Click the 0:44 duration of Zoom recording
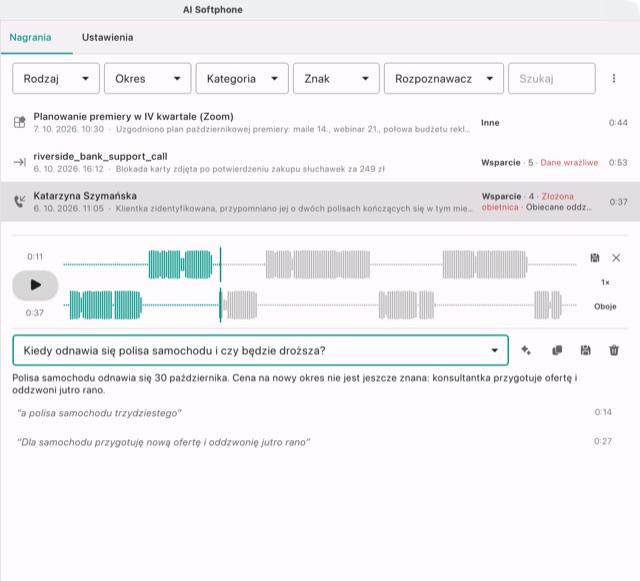 click(x=618, y=123)
